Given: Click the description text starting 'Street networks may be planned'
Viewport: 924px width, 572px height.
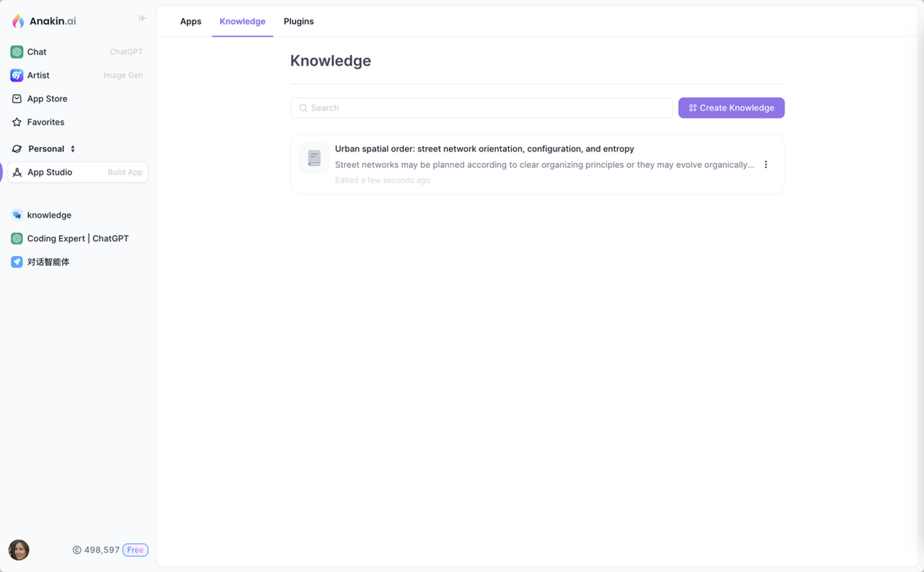Looking at the screenshot, I should click(544, 164).
